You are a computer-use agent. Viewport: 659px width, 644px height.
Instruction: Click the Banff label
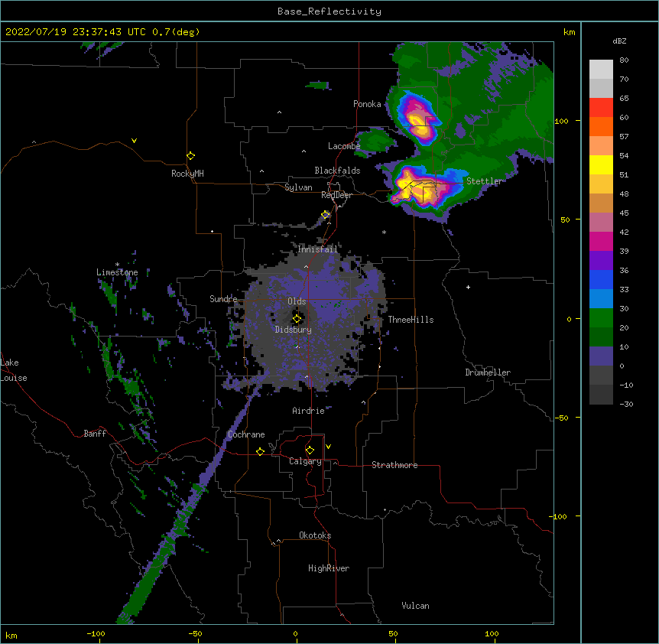(x=95, y=434)
